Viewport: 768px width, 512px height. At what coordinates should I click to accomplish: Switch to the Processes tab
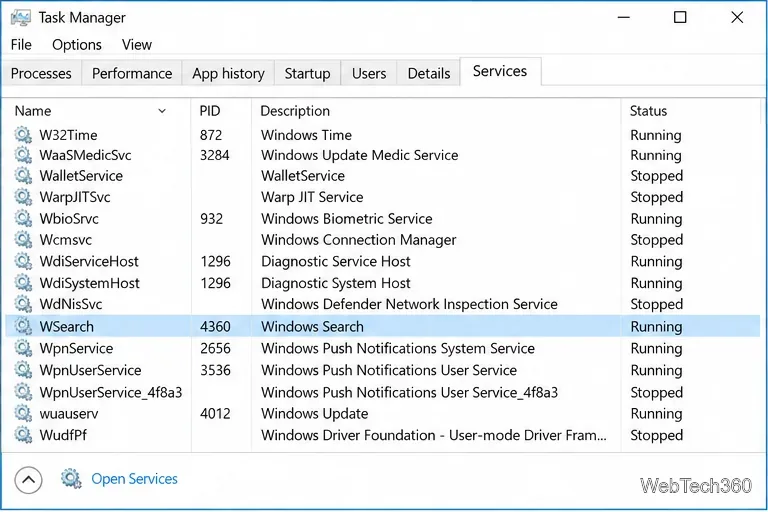point(41,73)
